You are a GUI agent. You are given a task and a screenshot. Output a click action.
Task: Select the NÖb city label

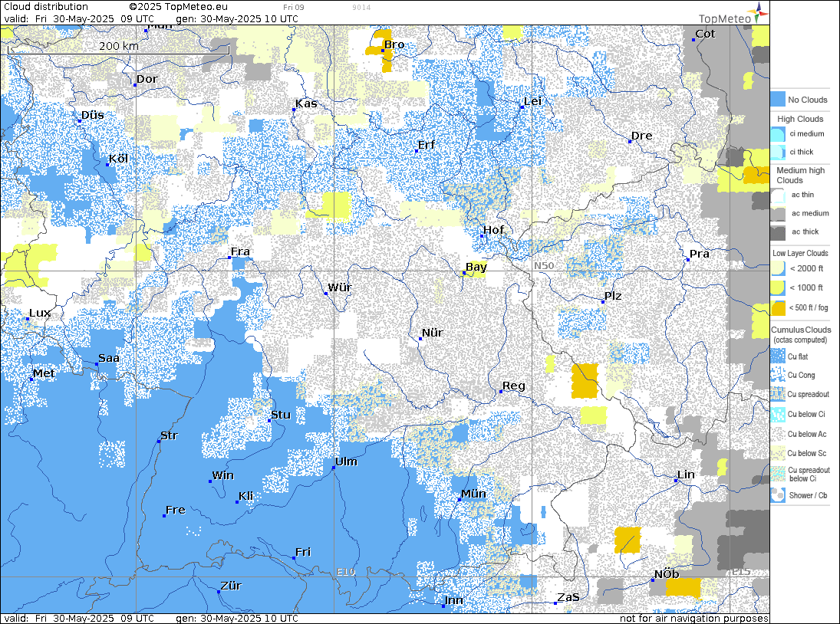tap(667, 574)
